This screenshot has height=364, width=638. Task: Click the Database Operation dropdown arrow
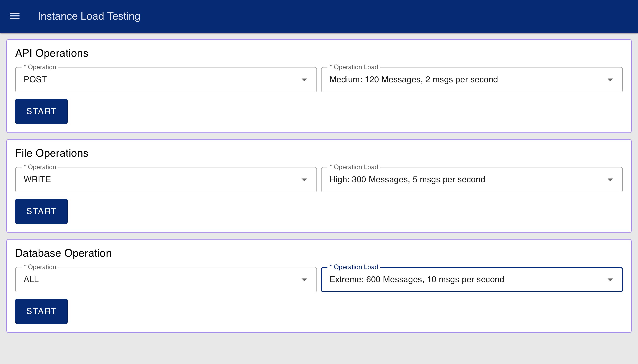click(x=304, y=280)
